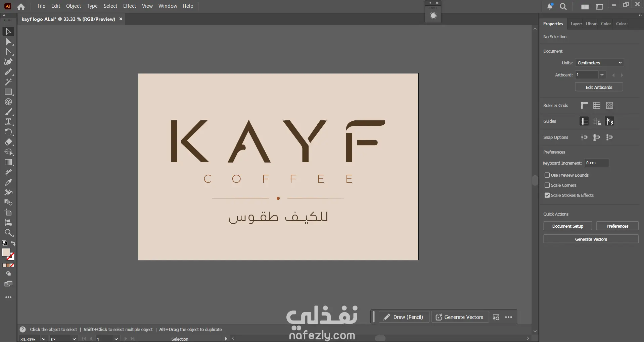
Task: Switch to the Libraries panel tab
Action: click(591, 24)
